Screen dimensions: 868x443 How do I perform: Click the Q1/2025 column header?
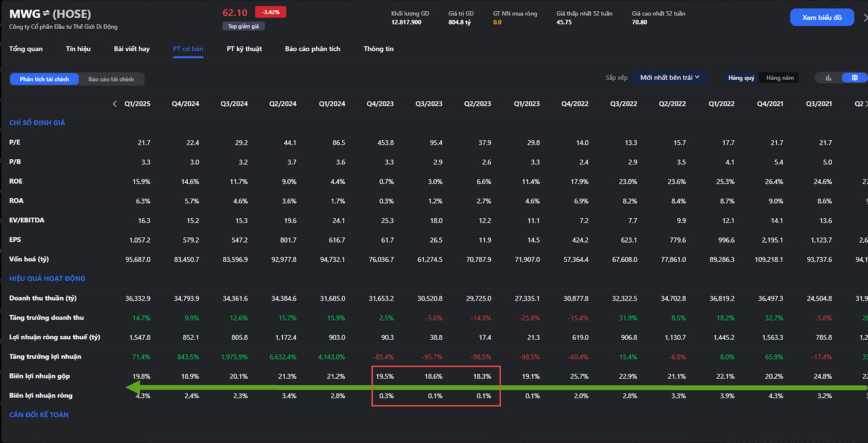click(137, 104)
